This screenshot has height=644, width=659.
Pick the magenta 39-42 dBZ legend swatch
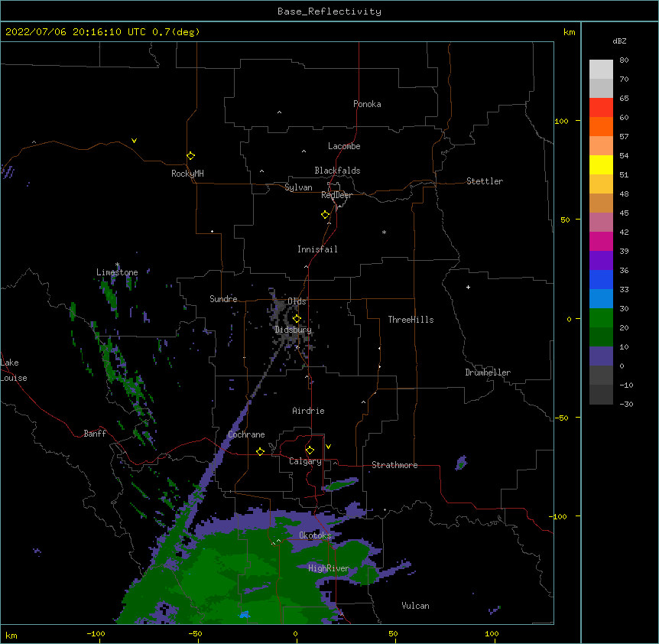(601, 241)
